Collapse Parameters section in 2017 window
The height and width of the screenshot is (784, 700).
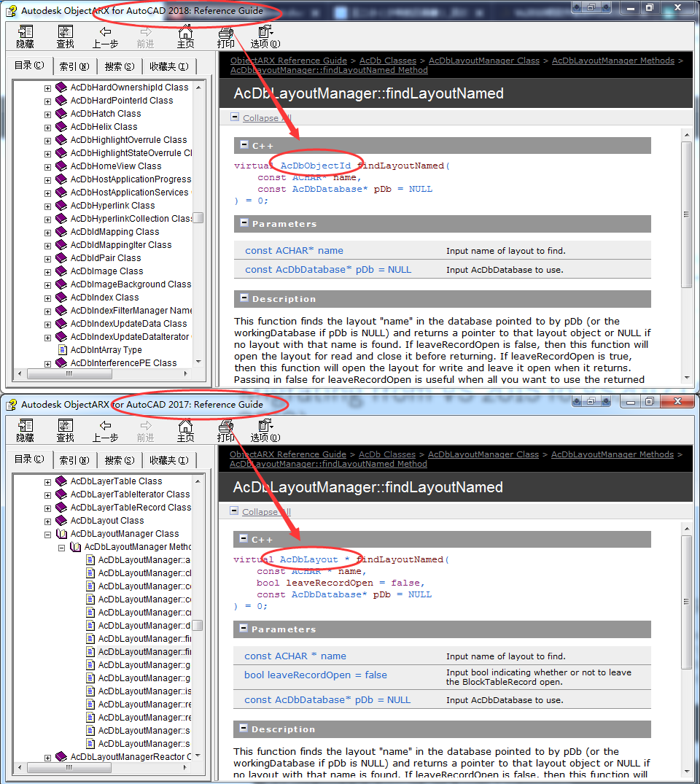(244, 629)
